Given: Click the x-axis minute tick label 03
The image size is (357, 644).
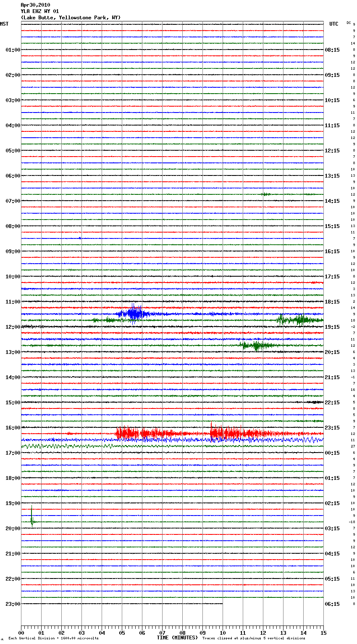Looking at the screenshot, I should tap(81, 633).
